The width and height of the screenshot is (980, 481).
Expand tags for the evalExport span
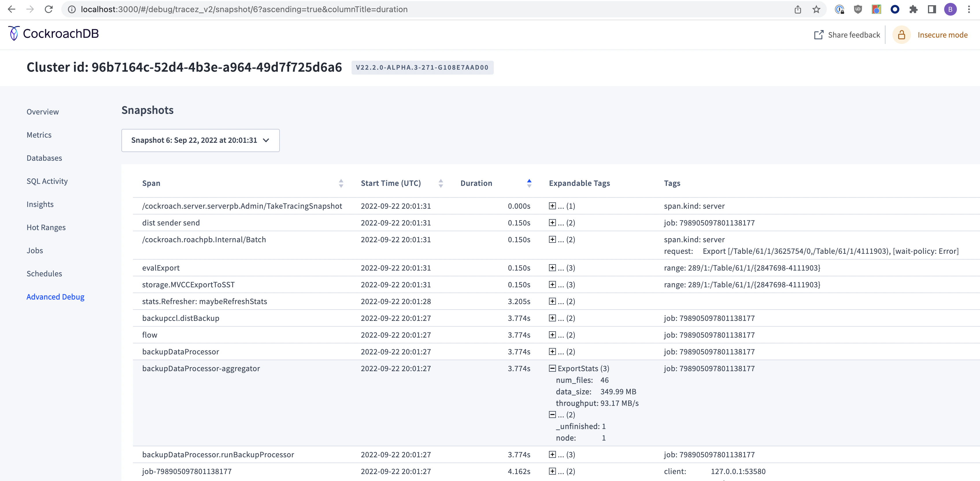coord(552,267)
